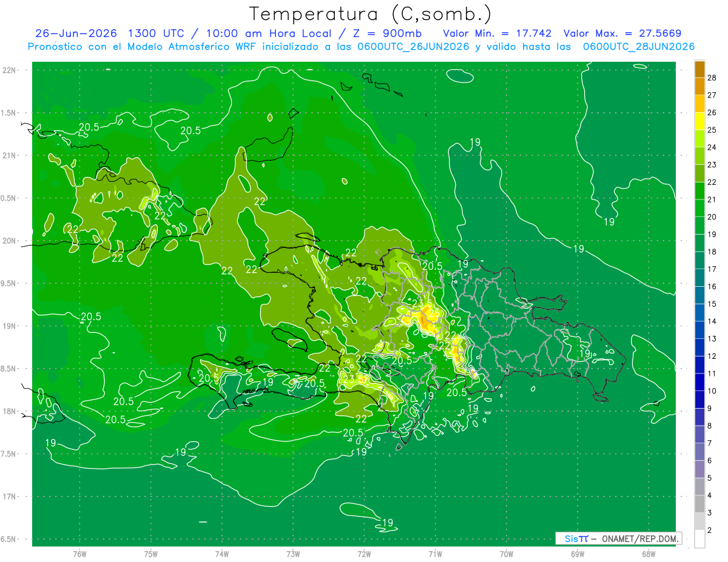Screen dimensions: 728x562
Task: Select the yellow colorbar segment between 25 and 26
Action: (699, 121)
